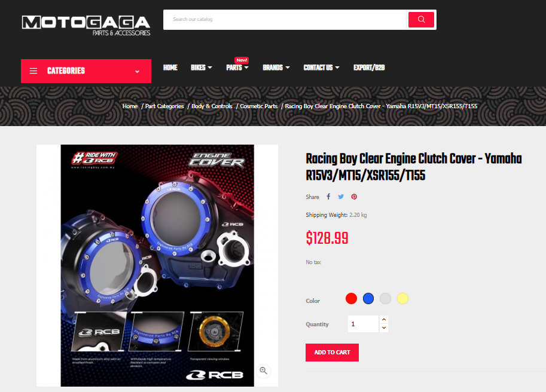
Task: Click the Add to Cart button
Action: (332, 353)
